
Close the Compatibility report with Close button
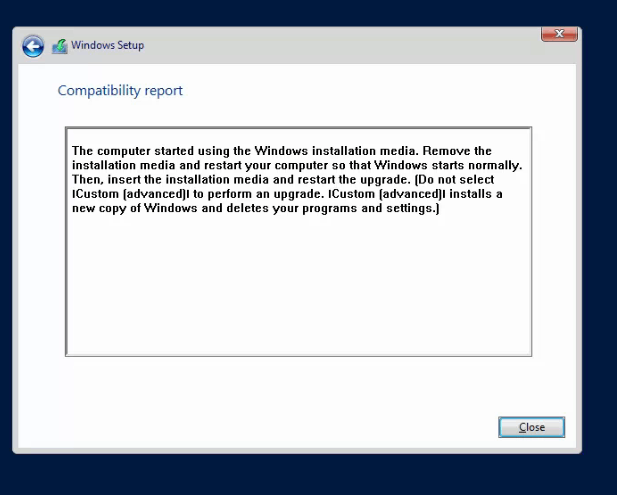pos(531,427)
